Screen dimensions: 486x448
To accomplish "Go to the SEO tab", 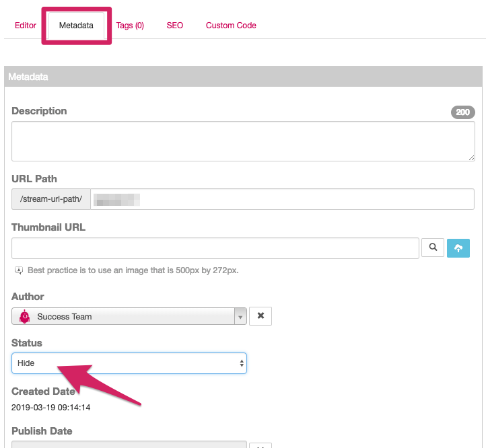I will [175, 26].
